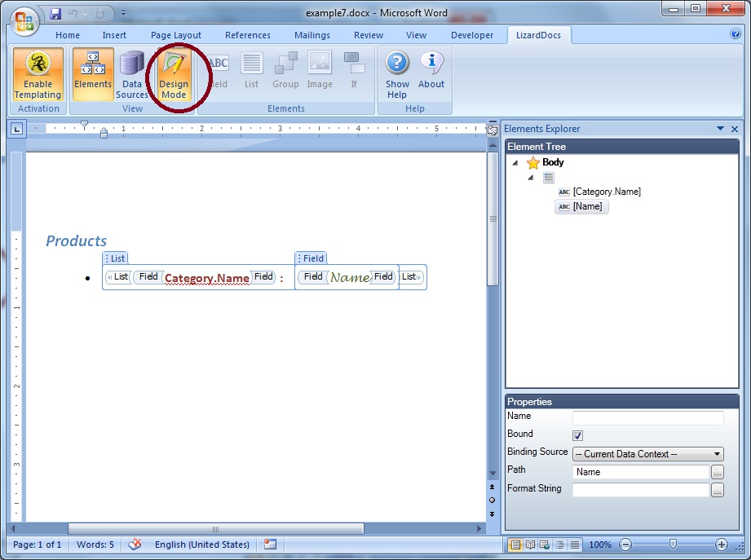Switch to the Home tab

tap(68, 35)
